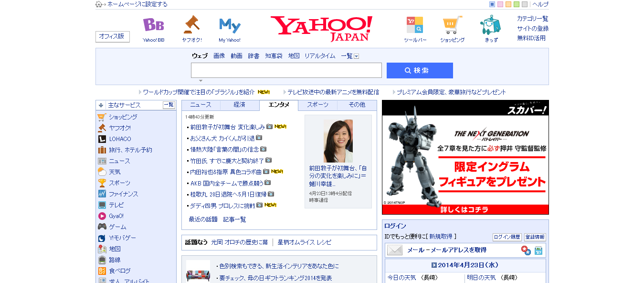Click the ファイナンス chart sidebar icon

(102, 194)
